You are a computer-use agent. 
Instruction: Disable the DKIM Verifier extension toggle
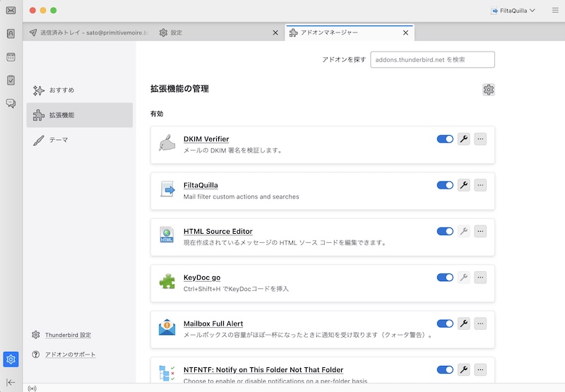[445, 139]
